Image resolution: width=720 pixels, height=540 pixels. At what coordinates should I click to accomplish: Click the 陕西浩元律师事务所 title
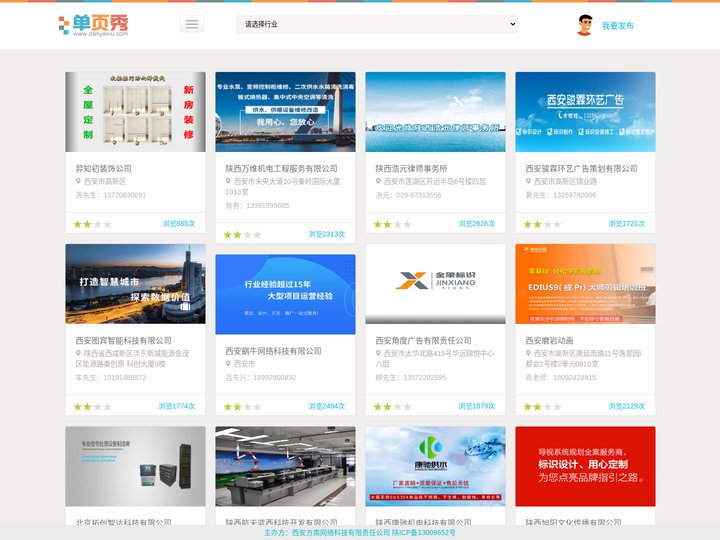click(411, 169)
